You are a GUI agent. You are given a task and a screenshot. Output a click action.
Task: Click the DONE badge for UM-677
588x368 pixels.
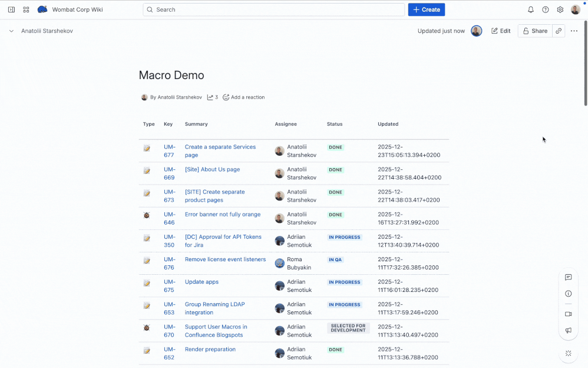[x=335, y=147]
